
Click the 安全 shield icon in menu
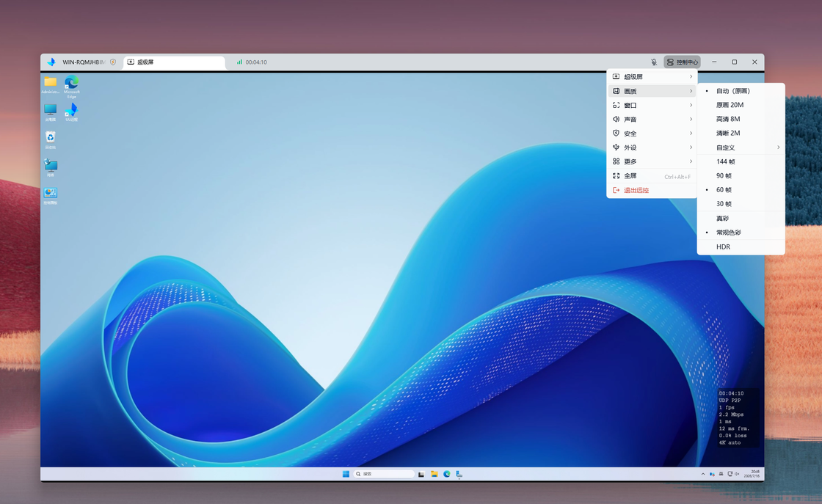(616, 133)
